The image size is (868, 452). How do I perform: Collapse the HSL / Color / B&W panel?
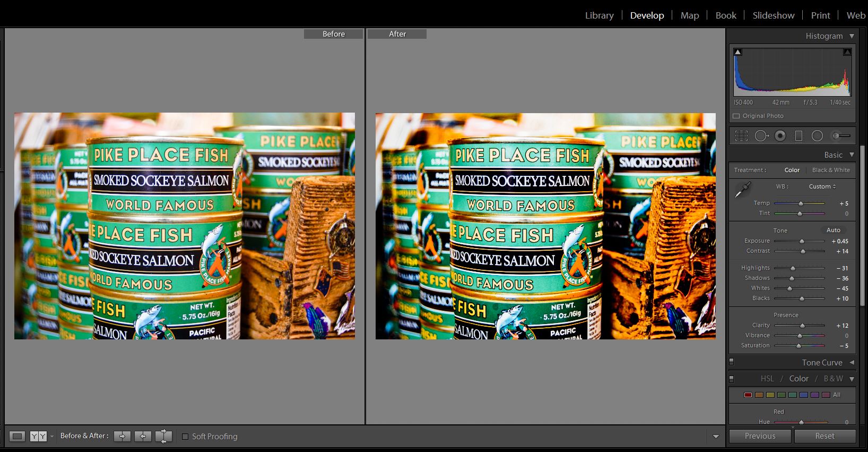852,379
